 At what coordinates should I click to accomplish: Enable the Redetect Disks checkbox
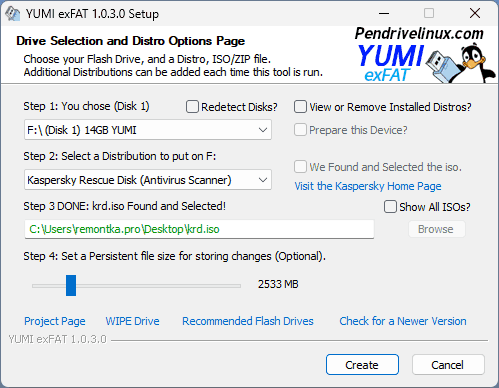point(192,107)
